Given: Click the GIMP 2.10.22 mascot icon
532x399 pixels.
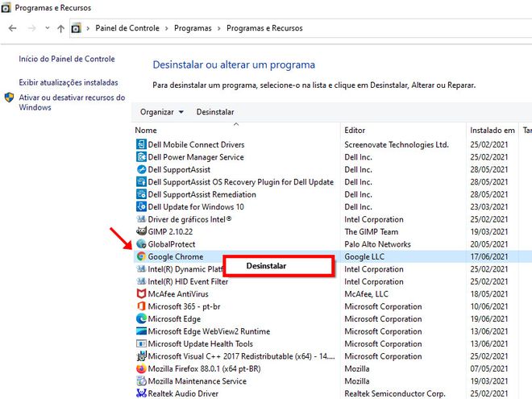Looking at the screenshot, I should pos(141,231).
